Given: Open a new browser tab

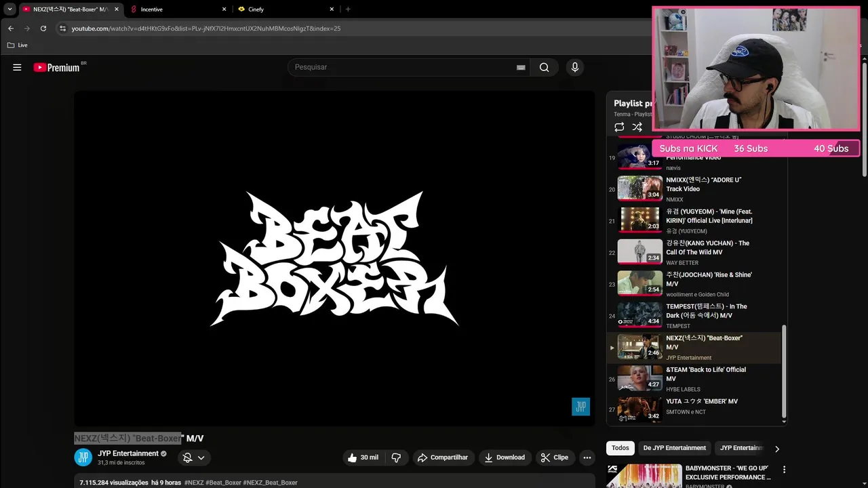Looking at the screenshot, I should coord(348,9).
